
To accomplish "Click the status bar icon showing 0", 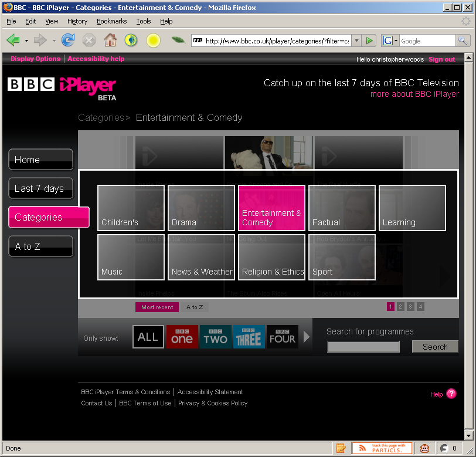I will (448, 448).
